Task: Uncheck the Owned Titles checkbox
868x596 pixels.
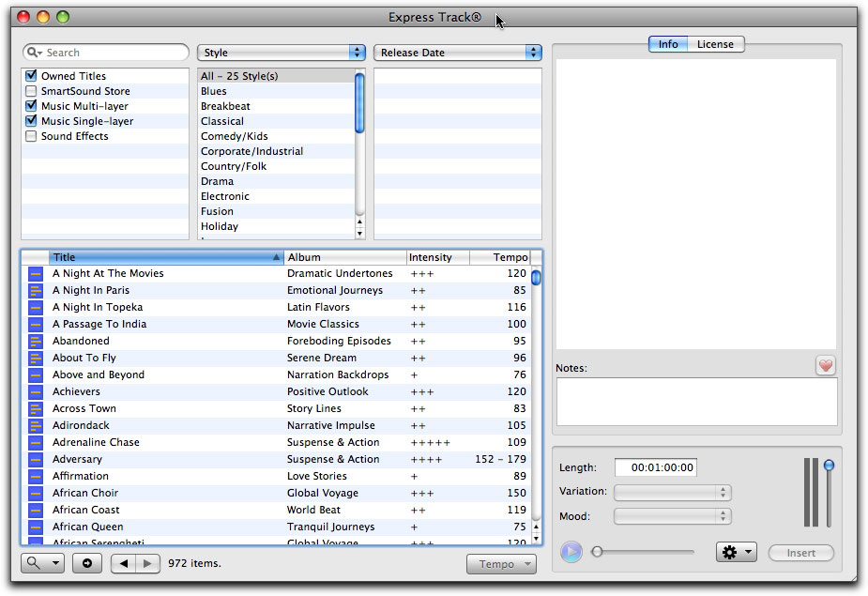Action: 32,75
